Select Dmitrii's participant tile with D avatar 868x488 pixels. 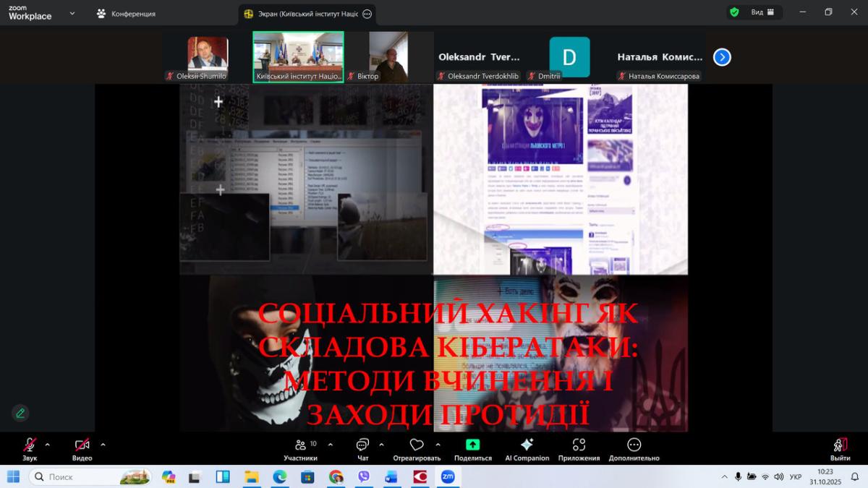(569, 57)
